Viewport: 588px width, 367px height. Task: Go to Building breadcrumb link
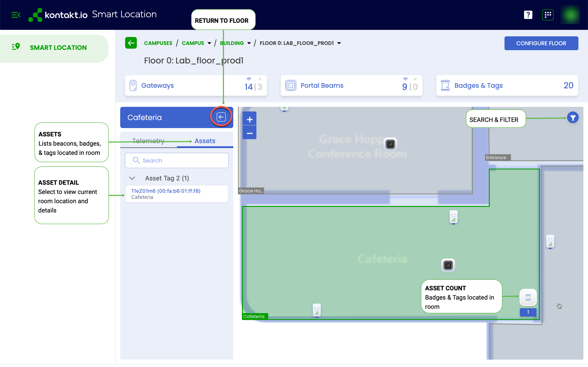(x=232, y=43)
